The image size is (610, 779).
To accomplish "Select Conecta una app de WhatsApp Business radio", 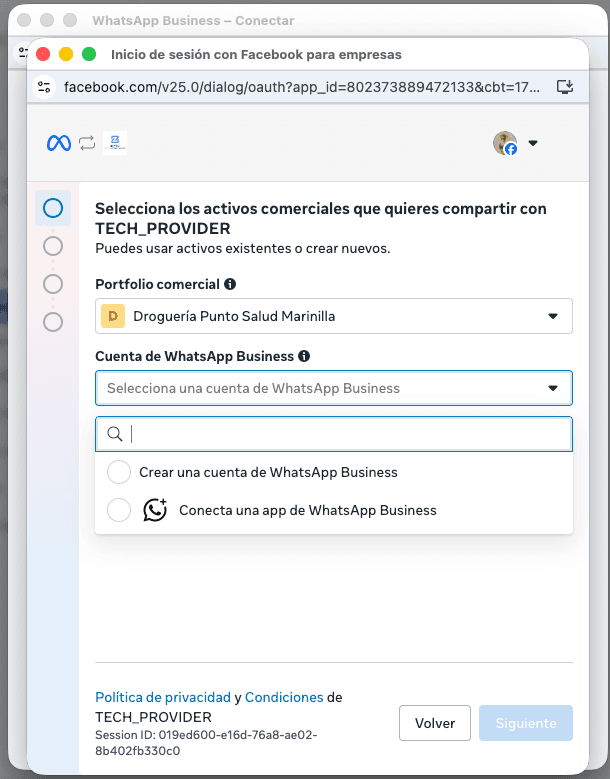I will 119,510.
